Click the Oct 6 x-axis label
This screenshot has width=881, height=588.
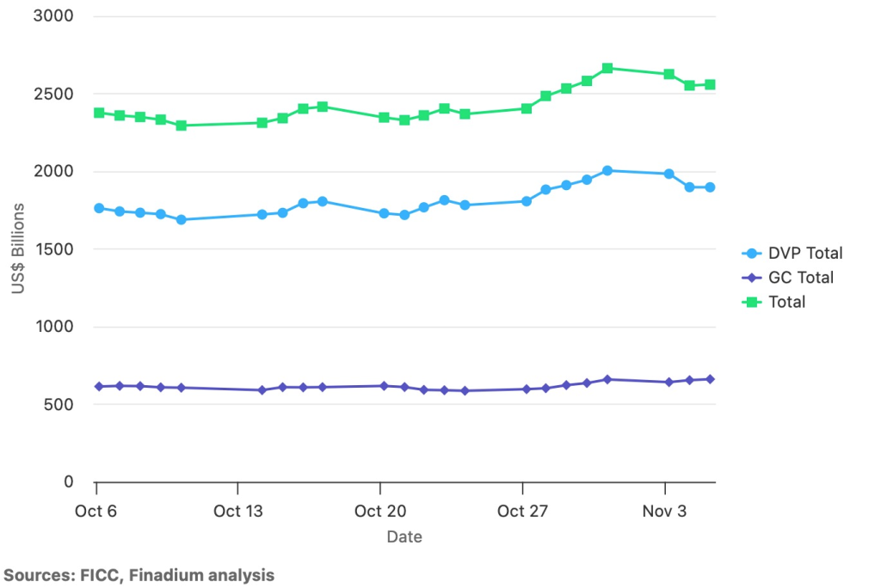[x=97, y=511]
